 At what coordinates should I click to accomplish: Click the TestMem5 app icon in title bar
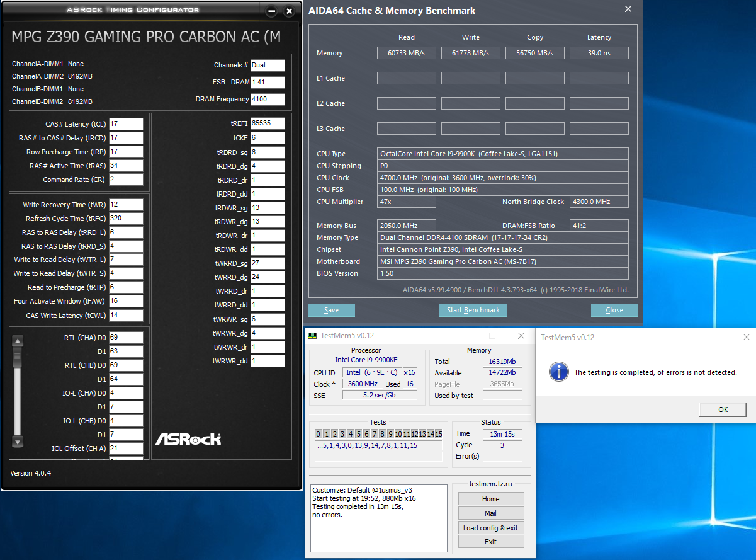pyautogui.click(x=313, y=336)
